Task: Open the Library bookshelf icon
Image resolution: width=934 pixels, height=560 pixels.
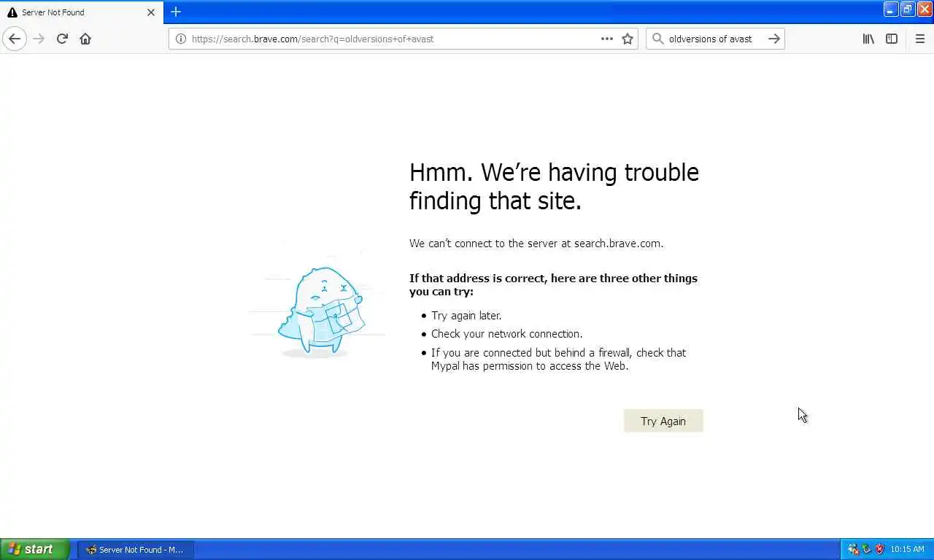Action: coord(868,39)
